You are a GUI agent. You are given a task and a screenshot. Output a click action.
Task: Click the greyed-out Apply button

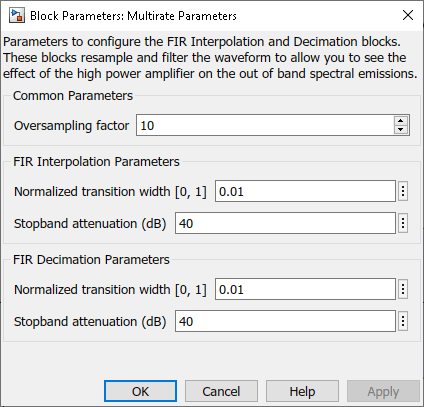coord(383,391)
